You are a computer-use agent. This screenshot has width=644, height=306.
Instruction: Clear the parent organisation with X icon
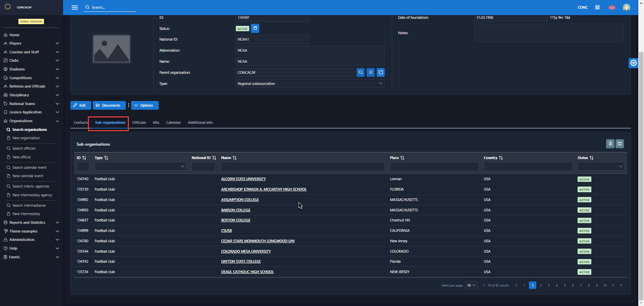[370, 72]
